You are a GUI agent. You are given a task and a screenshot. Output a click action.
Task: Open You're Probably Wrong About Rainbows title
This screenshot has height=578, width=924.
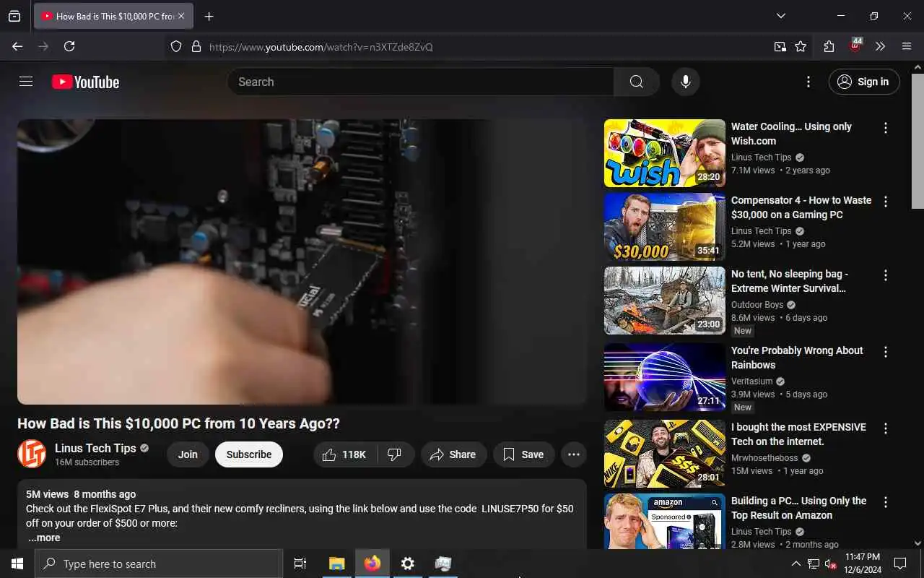tap(797, 358)
